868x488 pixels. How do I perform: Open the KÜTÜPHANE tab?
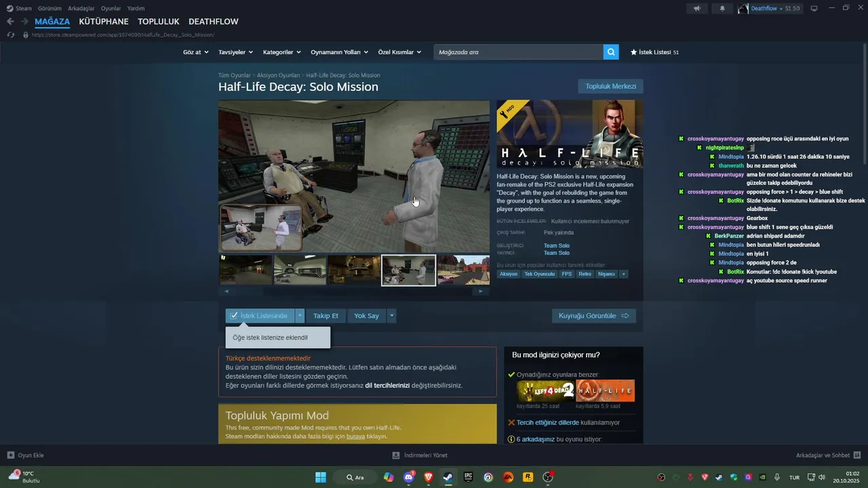coord(104,22)
